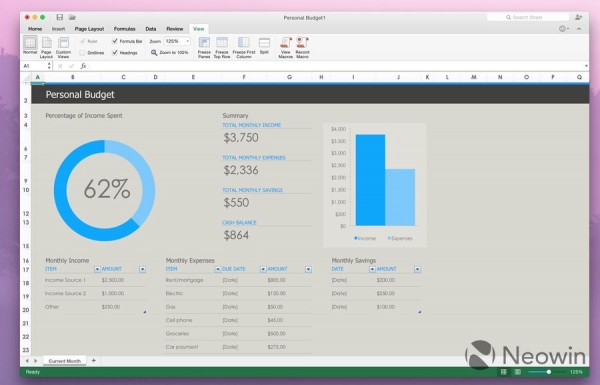This screenshot has width=600, height=385.
Task: Open the Data ribbon tab
Action: (x=151, y=29)
